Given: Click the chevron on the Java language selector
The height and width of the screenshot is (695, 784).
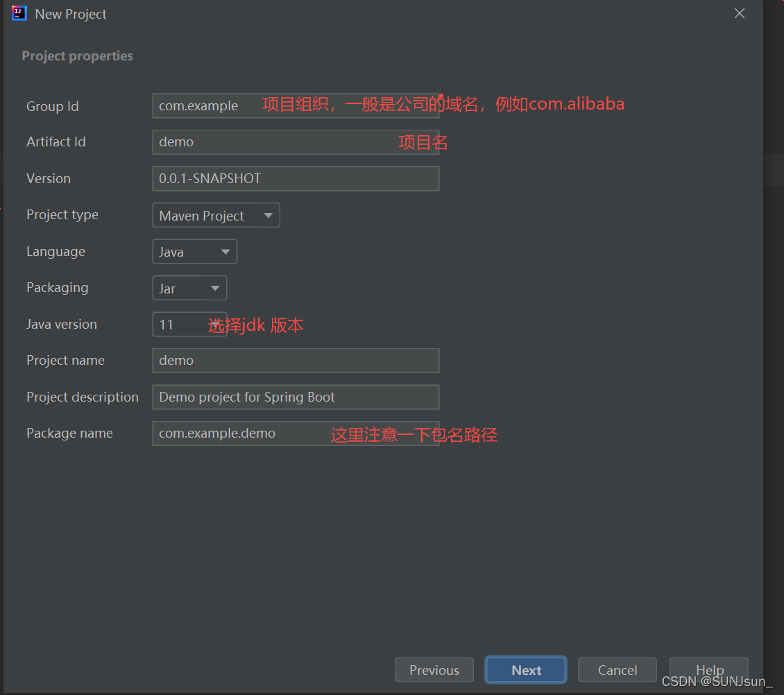Looking at the screenshot, I should tap(225, 251).
